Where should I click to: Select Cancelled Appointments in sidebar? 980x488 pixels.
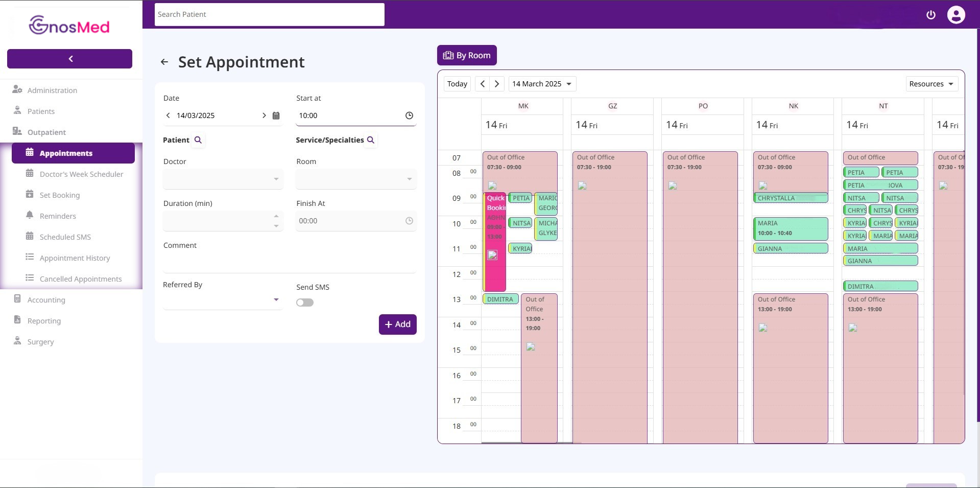[x=81, y=279]
